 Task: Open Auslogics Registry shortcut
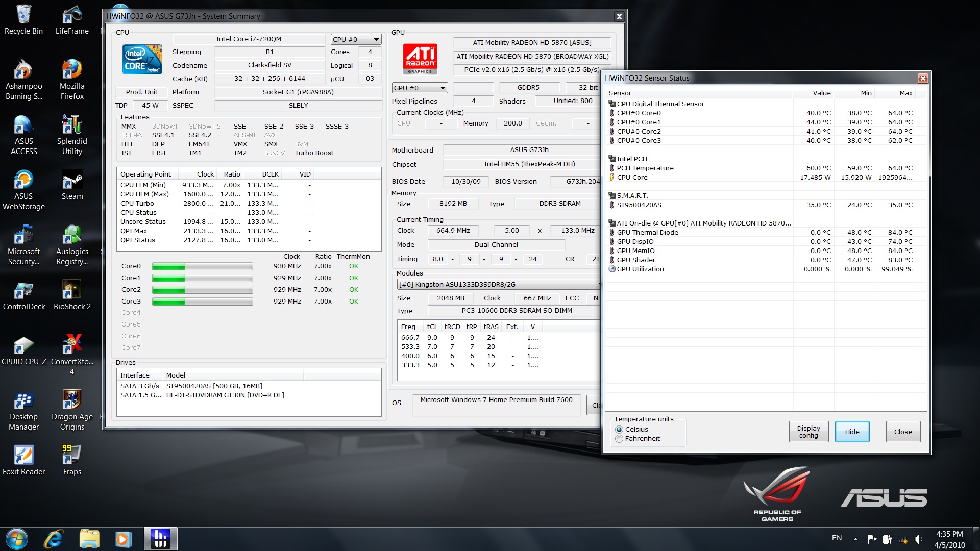click(72, 245)
